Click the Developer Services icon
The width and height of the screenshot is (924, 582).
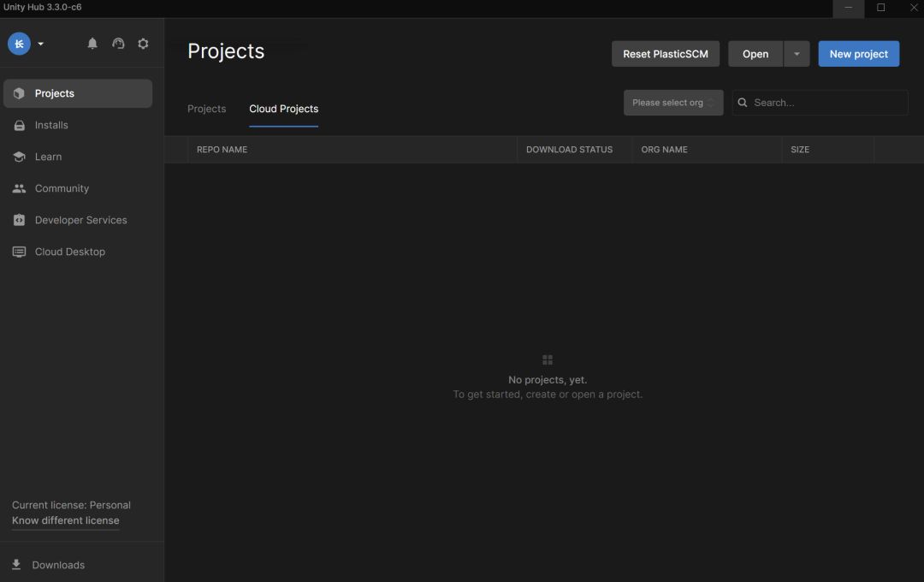(20, 220)
